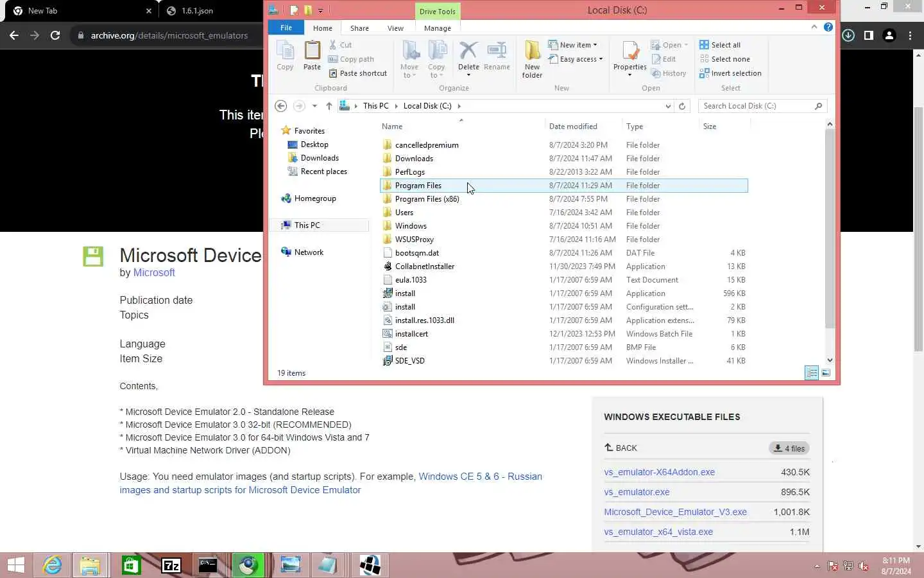This screenshot has height=578, width=924.
Task: Select the WSUSProxy folder row
Action: tap(564, 240)
